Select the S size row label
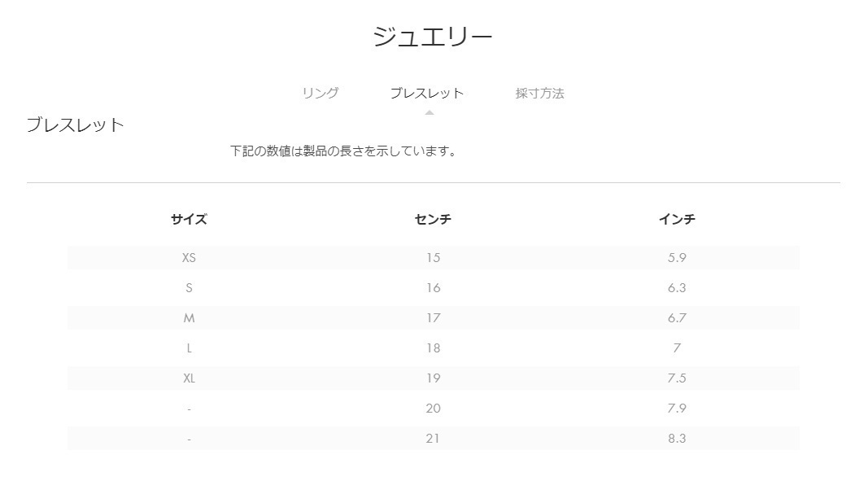The image size is (868, 494). click(x=189, y=288)
